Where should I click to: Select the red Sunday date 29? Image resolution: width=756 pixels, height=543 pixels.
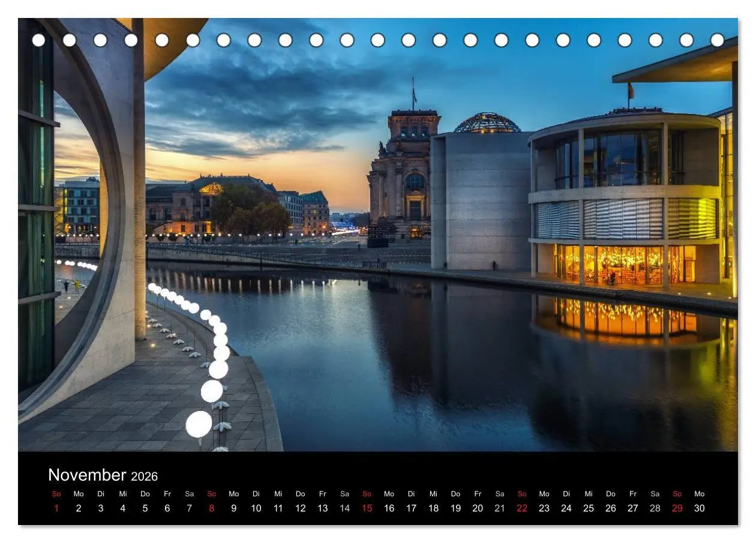677,508
